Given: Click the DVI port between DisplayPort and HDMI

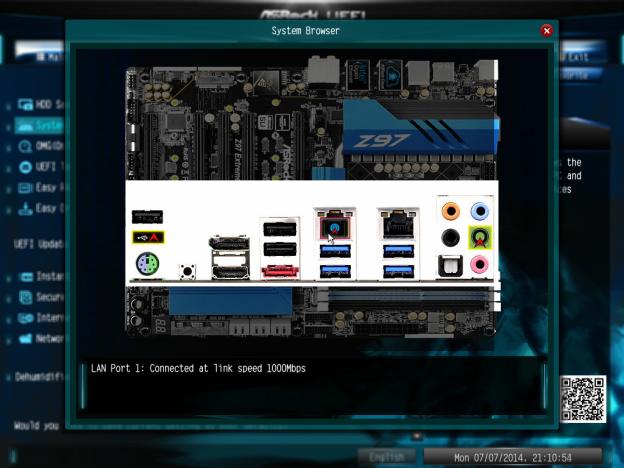Looking at the screenshot, I should pyautogui.click(x=230, y=258).
